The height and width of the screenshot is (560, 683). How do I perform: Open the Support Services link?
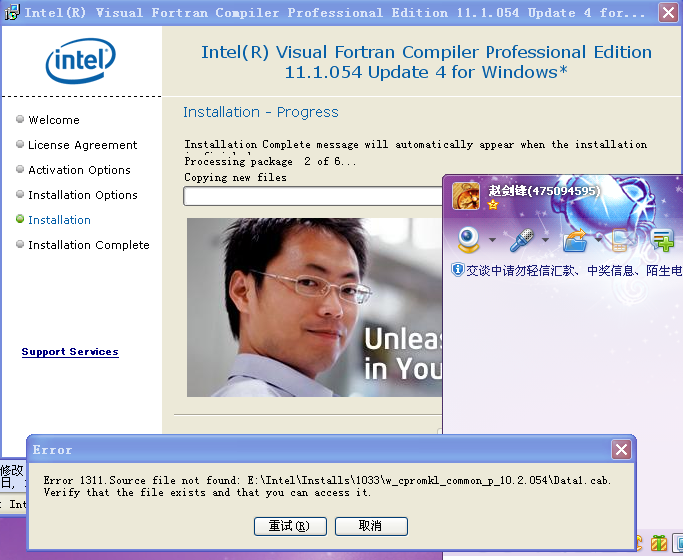click(70, 352)
